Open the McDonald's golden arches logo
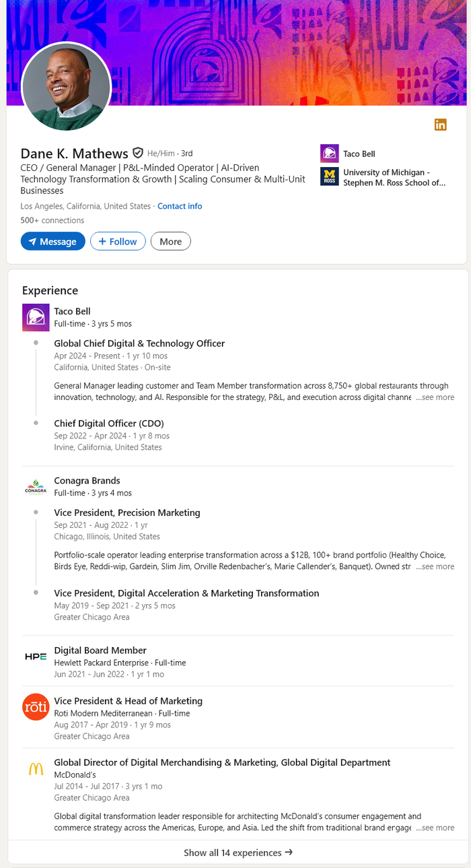 (x=36, y=769)
